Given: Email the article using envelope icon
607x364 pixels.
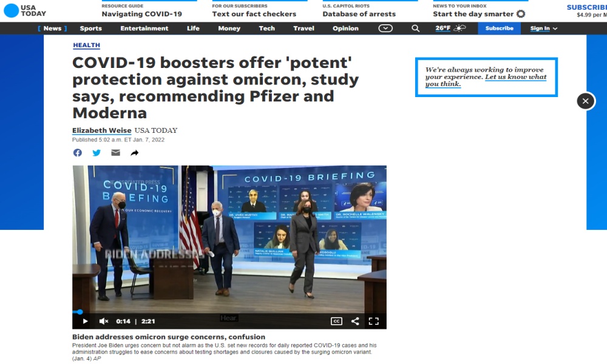Looking at the screenshot, I should coord(115,153).
